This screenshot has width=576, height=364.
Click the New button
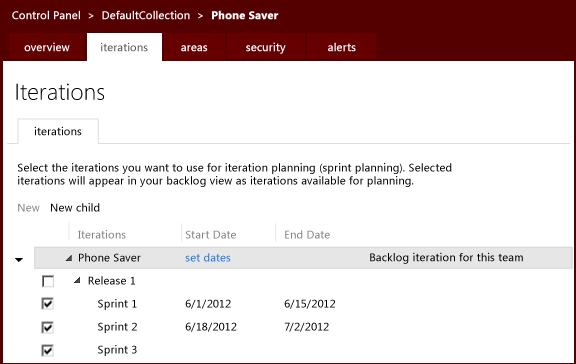(x=28, y=208)
